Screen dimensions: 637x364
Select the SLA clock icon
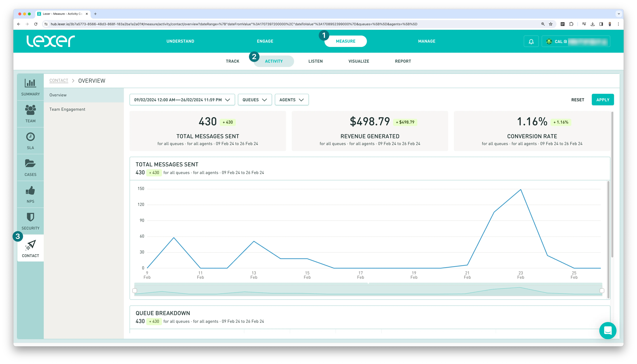point(30,137)
